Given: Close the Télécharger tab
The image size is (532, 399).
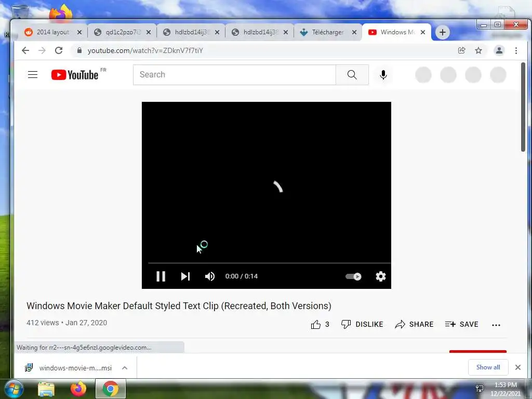Looking at the screenshot, I should point(354,32).
